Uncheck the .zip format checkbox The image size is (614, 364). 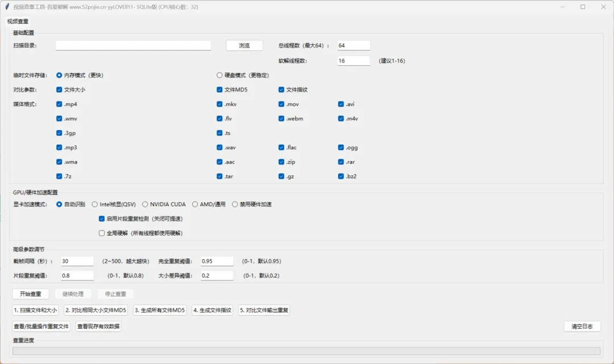281,162
